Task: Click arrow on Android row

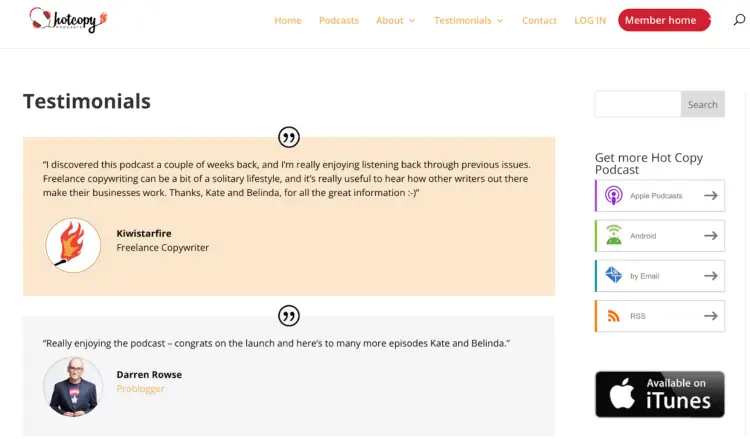Action: coord(711,236)
